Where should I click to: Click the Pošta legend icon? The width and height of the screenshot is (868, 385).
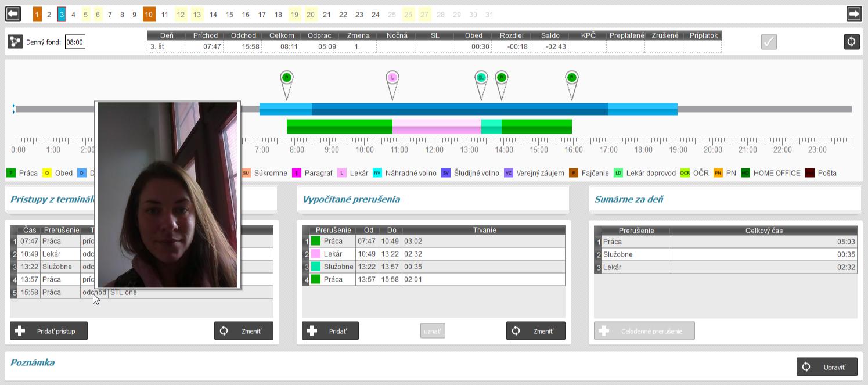810,173
